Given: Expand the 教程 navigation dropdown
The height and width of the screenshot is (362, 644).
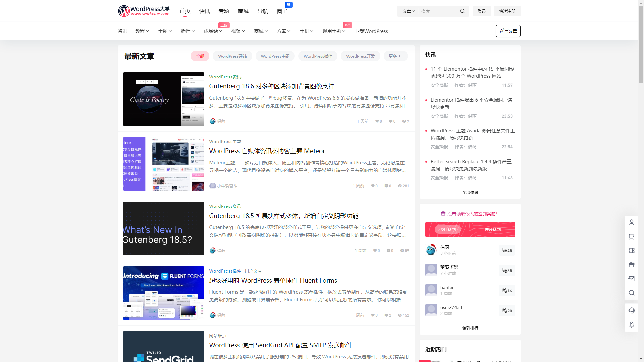Looking at the screenshot, I should (x=142, y=31).
